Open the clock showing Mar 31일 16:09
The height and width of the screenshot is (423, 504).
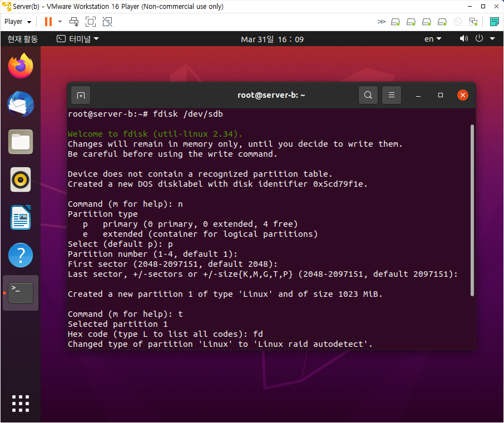(272, 39)
